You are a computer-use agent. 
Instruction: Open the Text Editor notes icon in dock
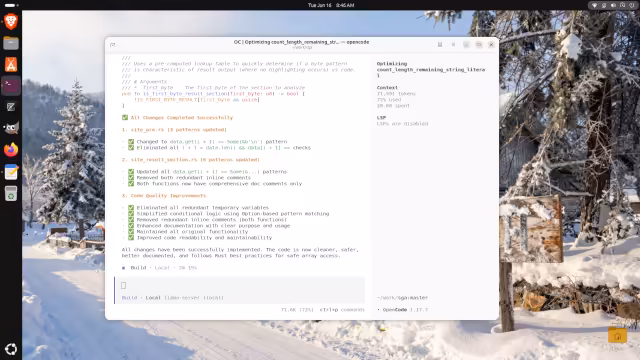point(11,172)
